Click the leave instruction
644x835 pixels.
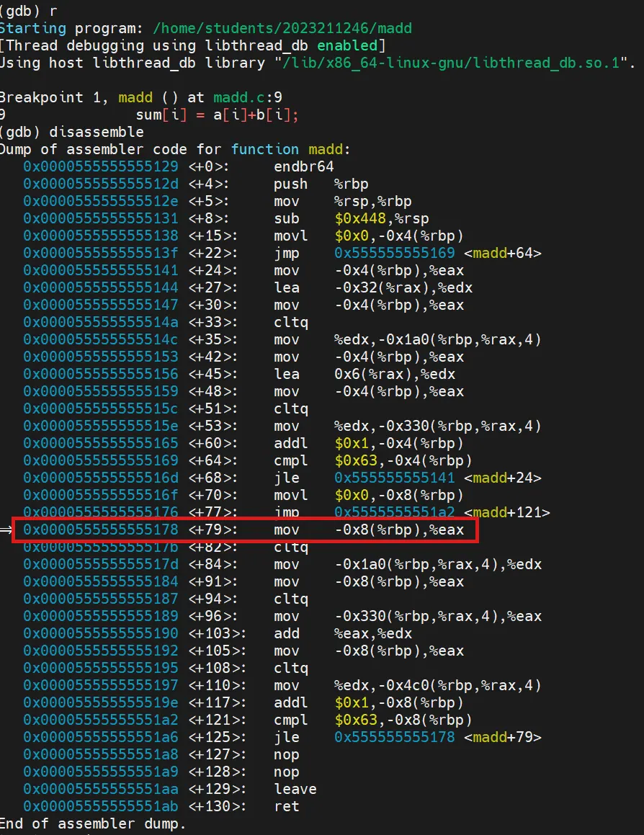click(295, 789)
